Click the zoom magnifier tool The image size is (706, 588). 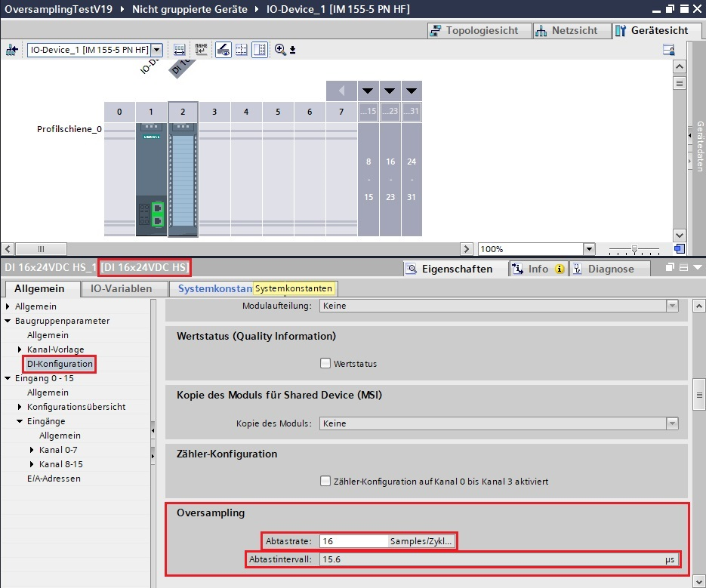[280, 50]
